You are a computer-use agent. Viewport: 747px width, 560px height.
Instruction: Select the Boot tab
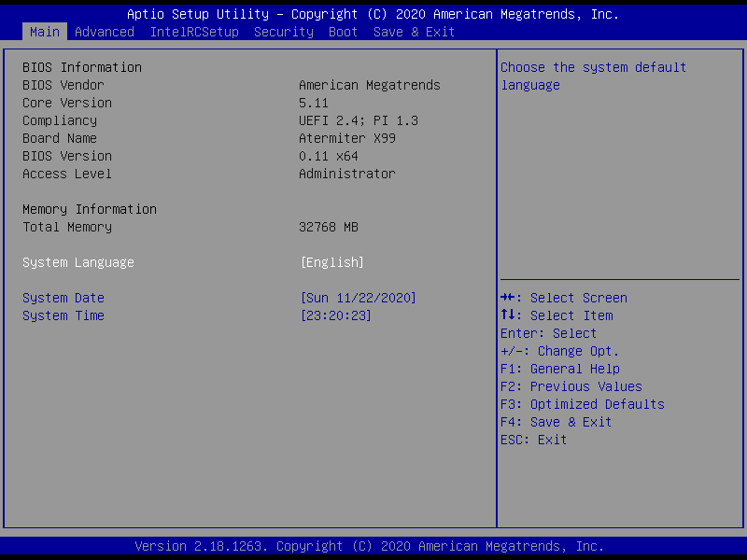[x=343, y=32]
